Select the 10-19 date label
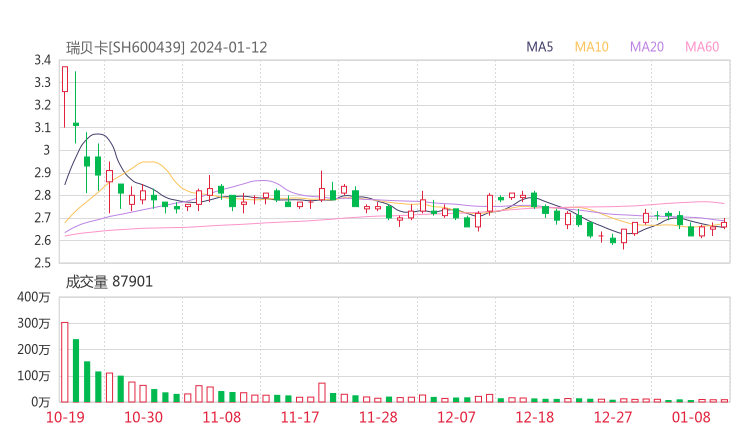This screenshot has height=440, width=740. pyautogui.click(x=65, y=417)
